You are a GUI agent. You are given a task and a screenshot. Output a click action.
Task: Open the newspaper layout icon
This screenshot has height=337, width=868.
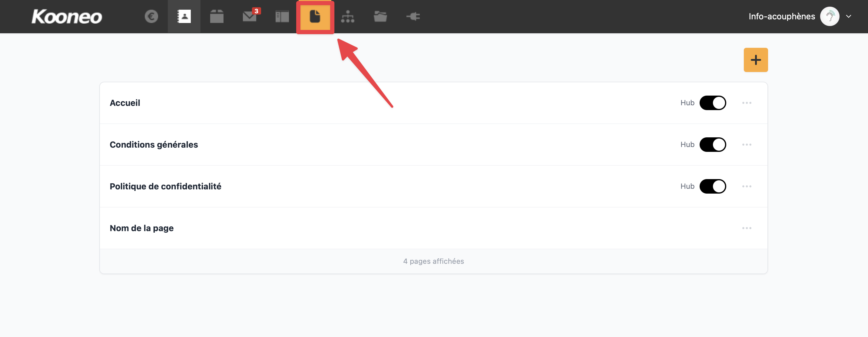[282, 16]
